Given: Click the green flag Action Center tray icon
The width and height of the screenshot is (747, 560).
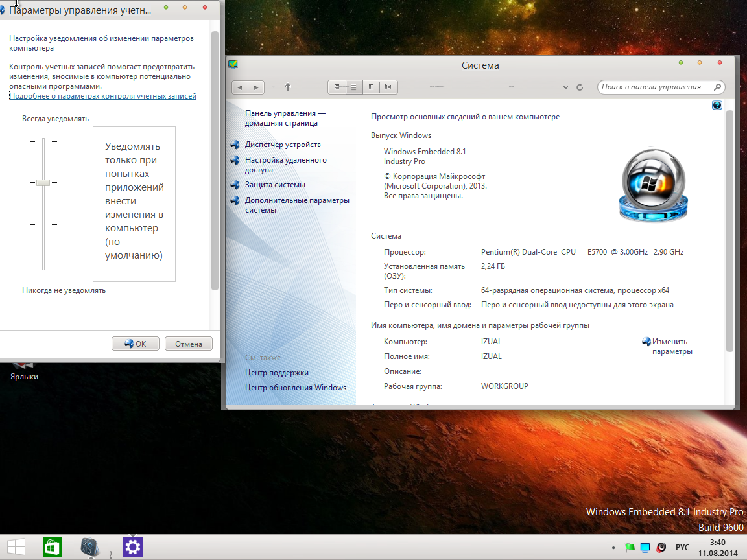Looking at the screenshot, I should (630, 548).
